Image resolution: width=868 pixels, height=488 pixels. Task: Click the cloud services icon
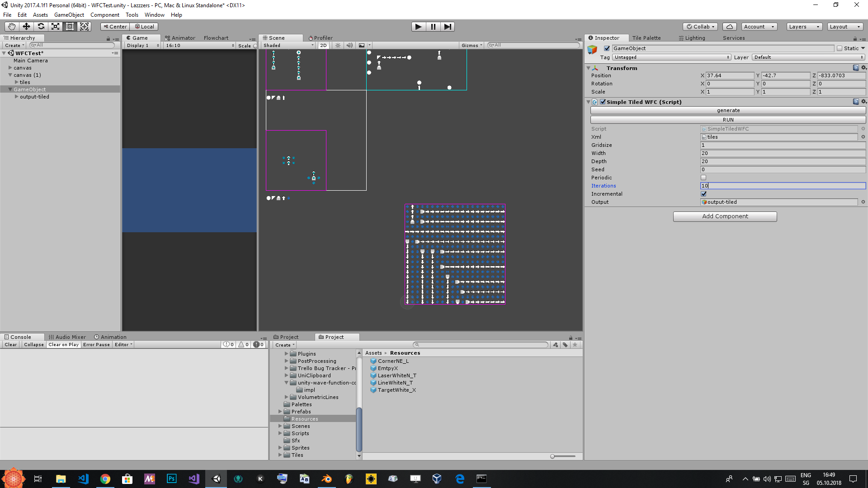[x=729, y=27]
